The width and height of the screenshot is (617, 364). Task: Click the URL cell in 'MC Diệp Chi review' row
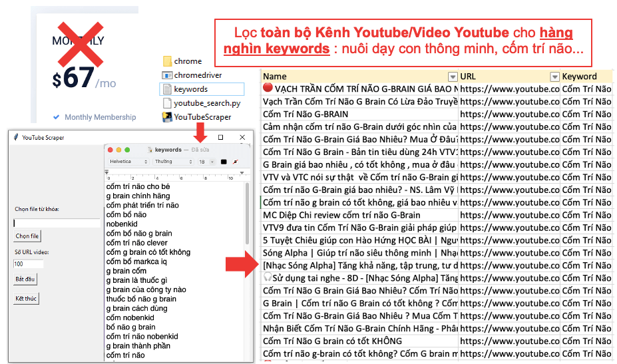pyautogui.click(x=510, y=215)
